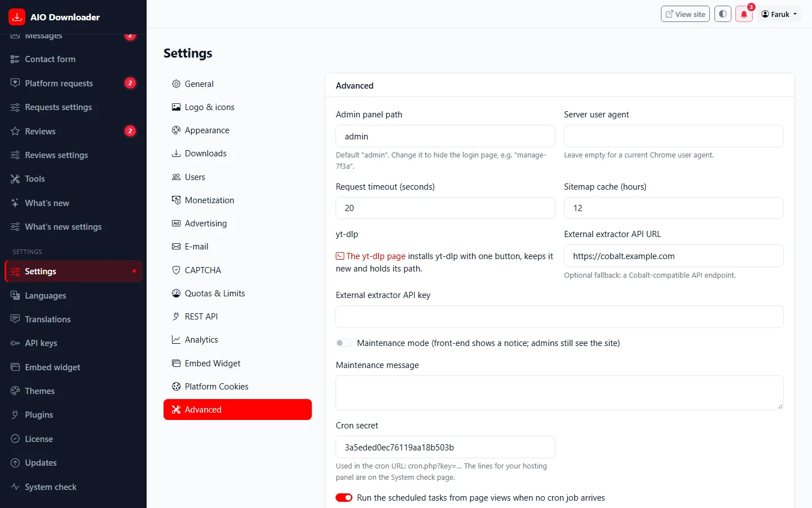Click the Plugins plug icon in sidebar

[x=15, y=415]
